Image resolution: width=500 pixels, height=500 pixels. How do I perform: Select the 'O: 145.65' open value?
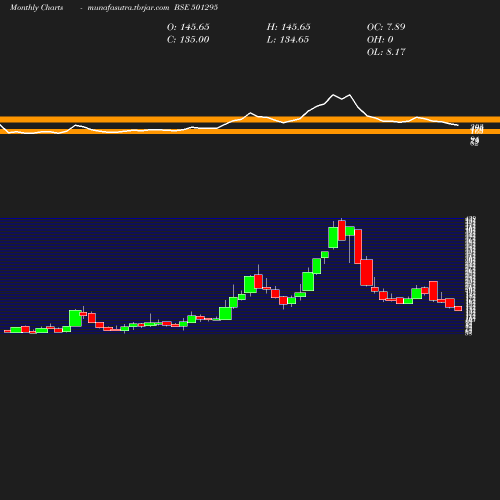tap(188, 27)
